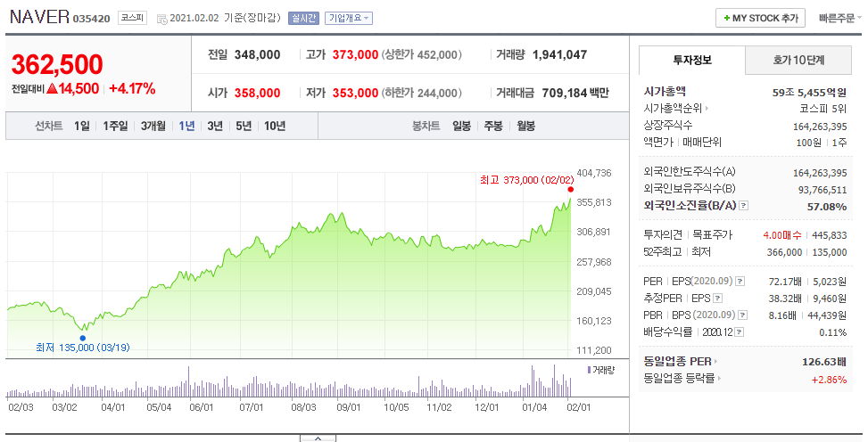Click 동일업종 PER value 126.63배
This screenshot has width=868, height=442.
[x=824, y=362]
